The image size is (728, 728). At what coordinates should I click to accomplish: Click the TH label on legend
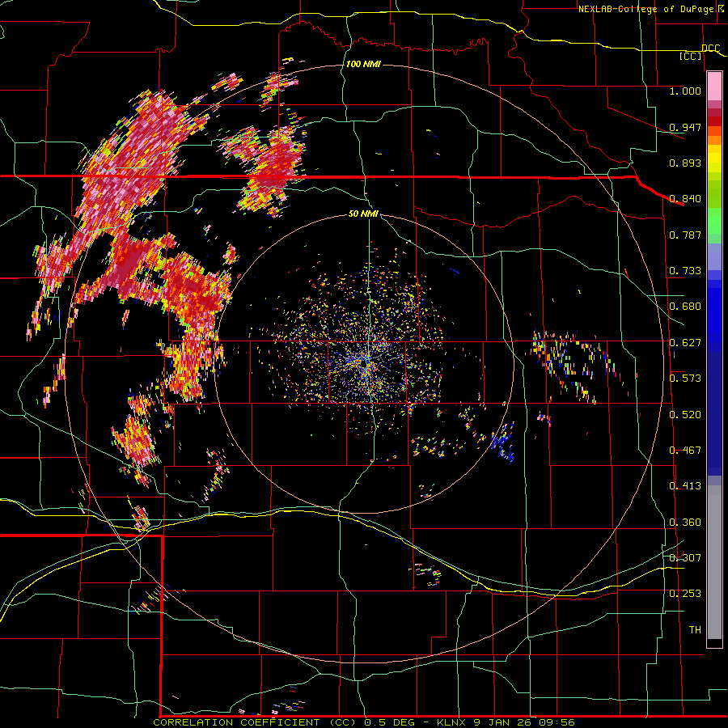click(695, 629)
